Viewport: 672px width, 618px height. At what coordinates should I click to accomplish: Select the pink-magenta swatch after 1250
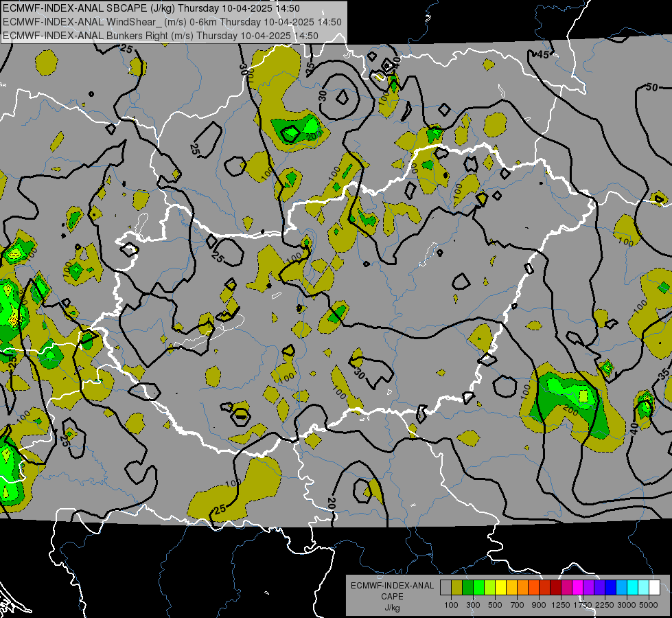[x=566, y=588]
